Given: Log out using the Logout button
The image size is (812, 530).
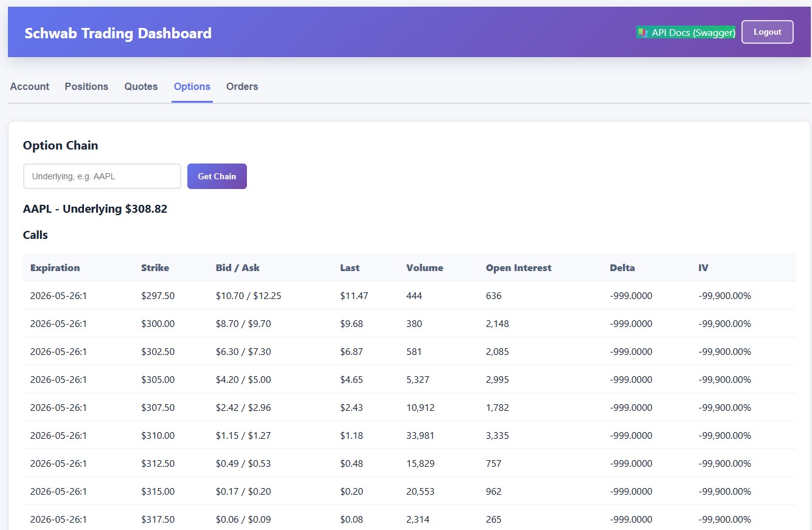Looking at the screenshot, I should (767, 32).
